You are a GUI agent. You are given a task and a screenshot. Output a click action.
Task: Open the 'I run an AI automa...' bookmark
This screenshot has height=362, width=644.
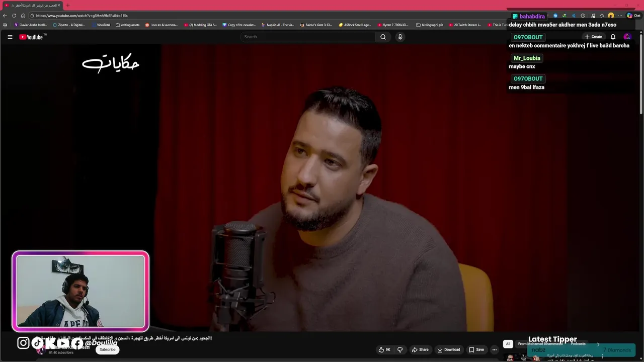(162, 25)
